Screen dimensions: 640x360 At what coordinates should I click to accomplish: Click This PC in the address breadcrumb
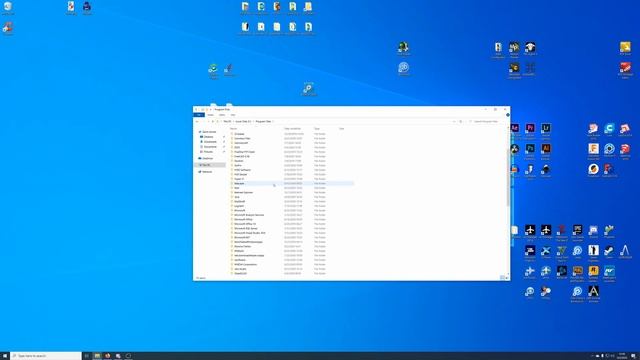pyautogui.click(x=227, y=122)
